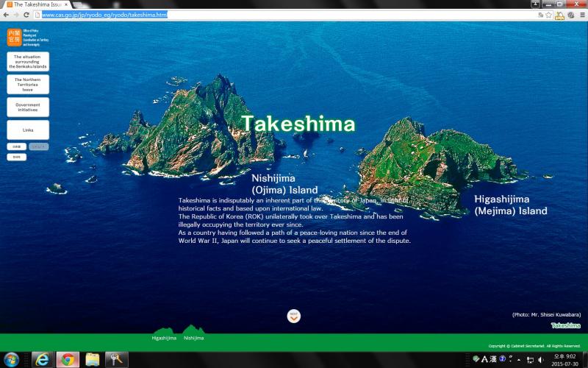Image resolution: width=588 pixels, height=368 pixels.
Task: Open the Chrome hamburger menu
Action: (x=582, y=15)
